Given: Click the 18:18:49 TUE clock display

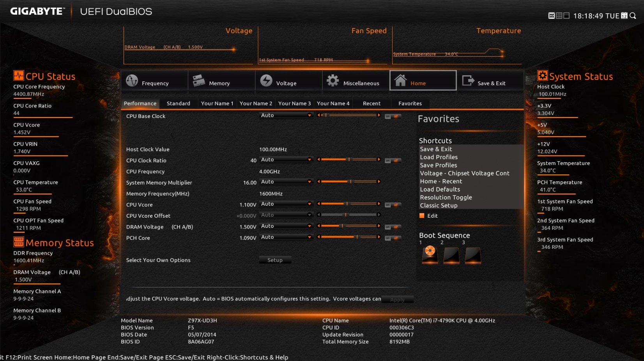Looking at the screenshot, I should pyautogui.click(x=596, y=16).
